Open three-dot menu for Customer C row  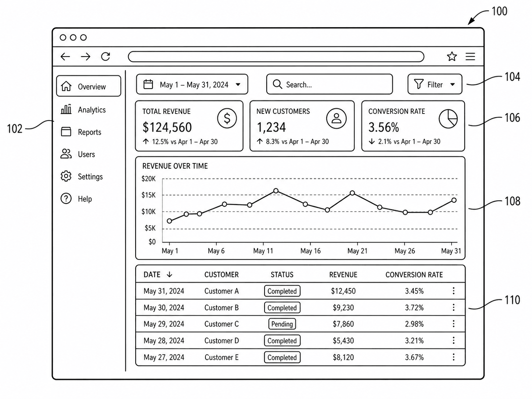click(454, 324)
